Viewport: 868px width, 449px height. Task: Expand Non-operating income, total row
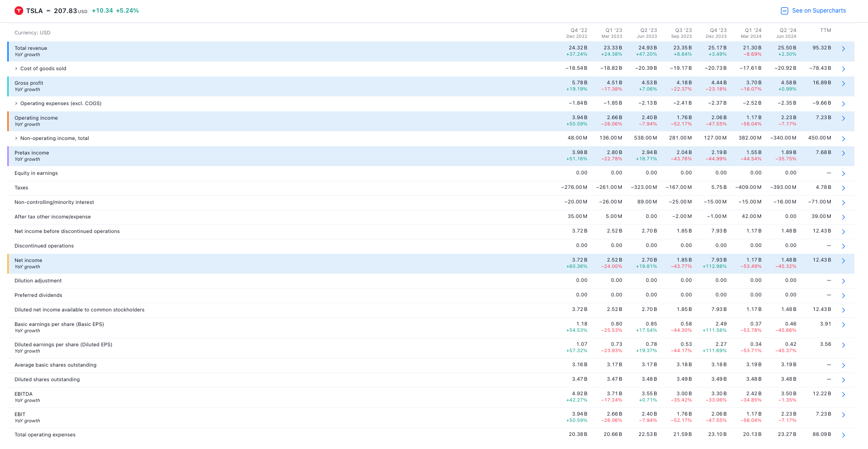16,139
